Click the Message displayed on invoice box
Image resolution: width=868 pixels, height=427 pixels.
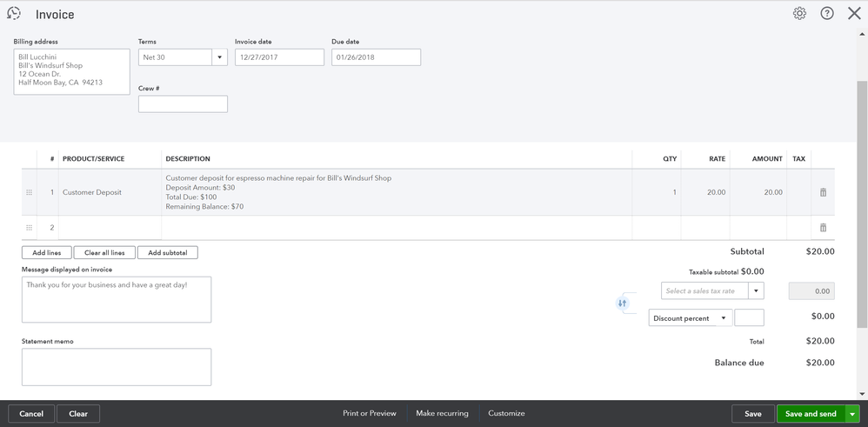click(117, 300)
